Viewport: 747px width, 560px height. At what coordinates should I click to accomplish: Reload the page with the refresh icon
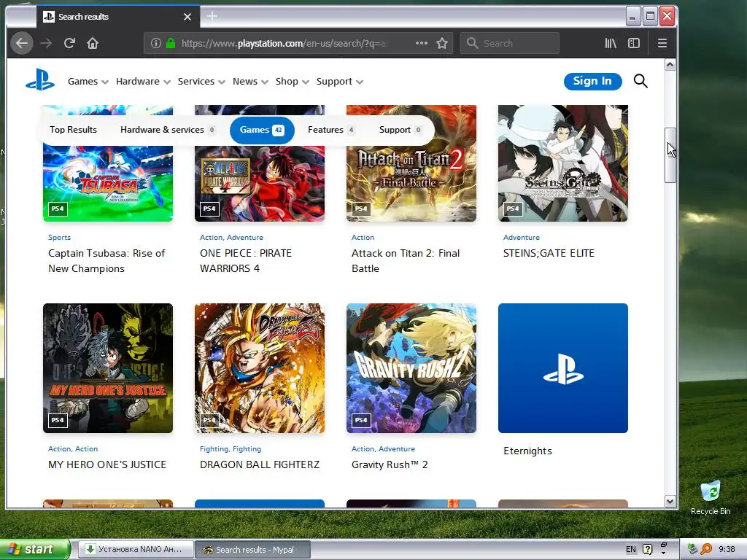click(69, 43)
